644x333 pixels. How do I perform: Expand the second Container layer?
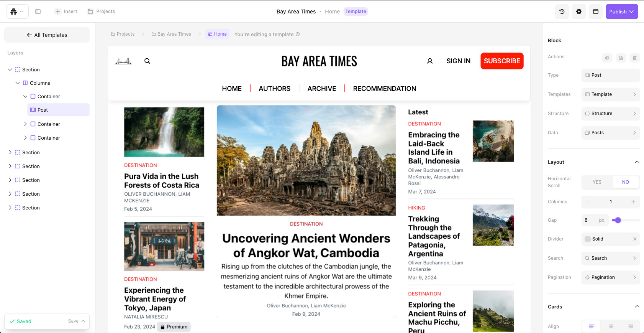tap(25, 124)
